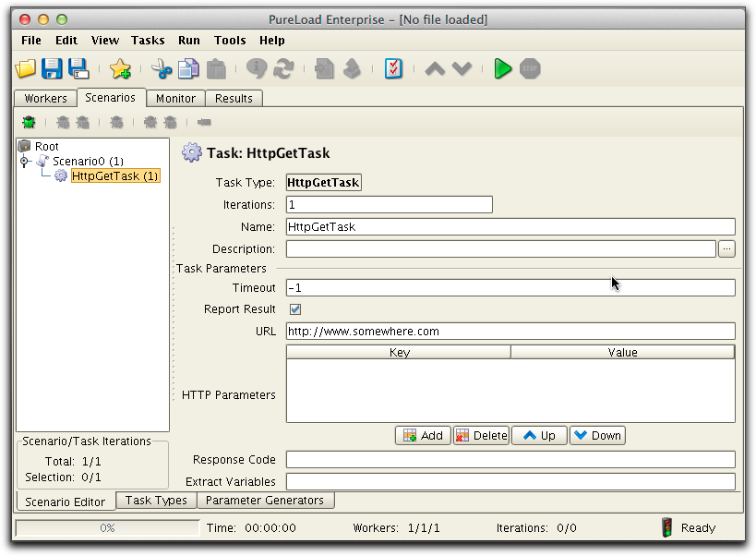Open the Tasks menu
The height and width of the screenshot is (556, 756).
pos(148,40)
